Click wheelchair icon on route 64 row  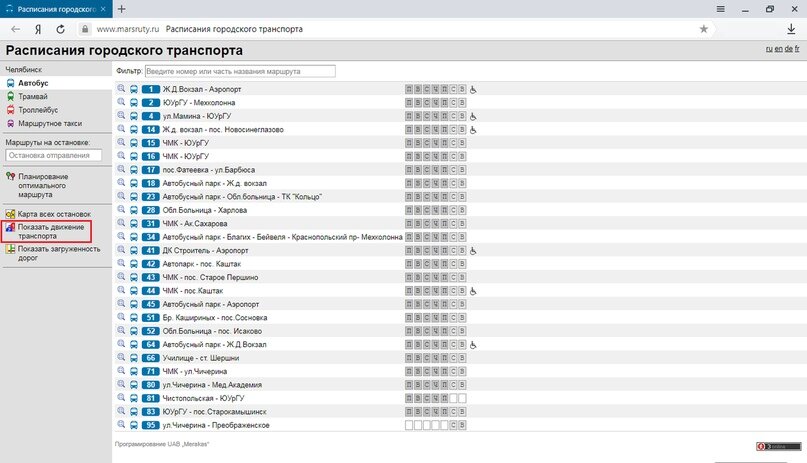473,345
